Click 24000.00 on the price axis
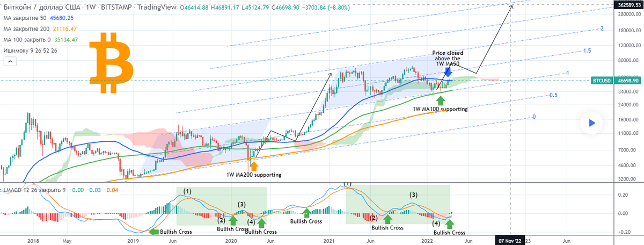The width and height of the screenshot is (644, 245). click(x=628, y=105)
